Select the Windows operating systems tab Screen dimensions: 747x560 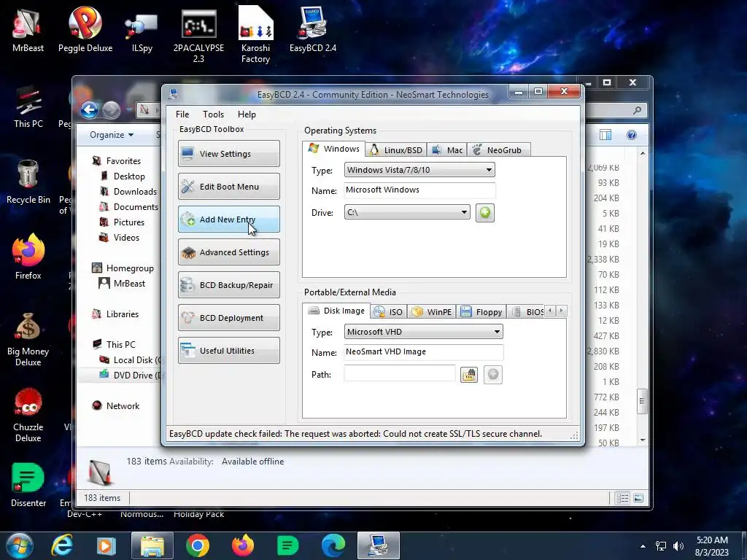pyautogui.click(x=334, y=149)
